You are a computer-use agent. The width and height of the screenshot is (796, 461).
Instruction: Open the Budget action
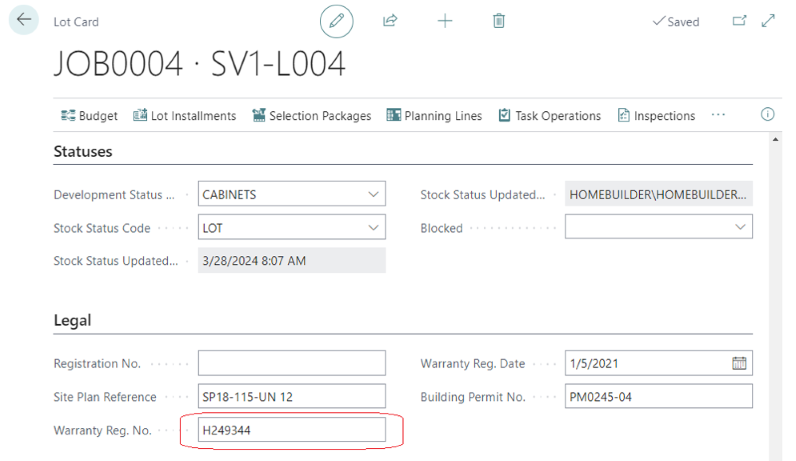click(x=89, y=116)
